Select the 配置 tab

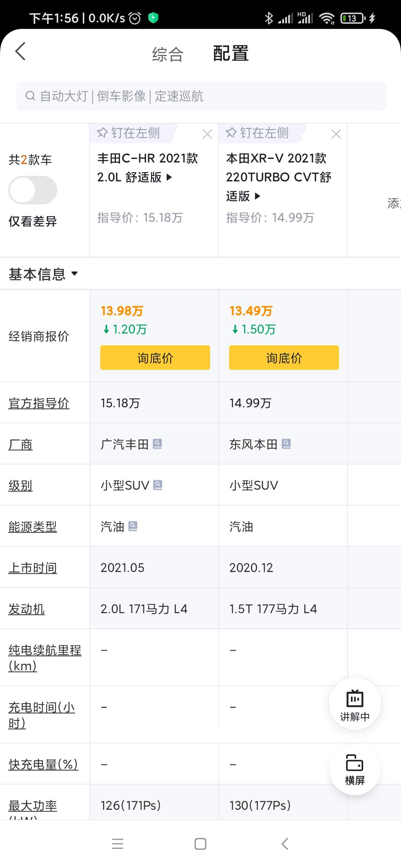[x=231, y=53]
